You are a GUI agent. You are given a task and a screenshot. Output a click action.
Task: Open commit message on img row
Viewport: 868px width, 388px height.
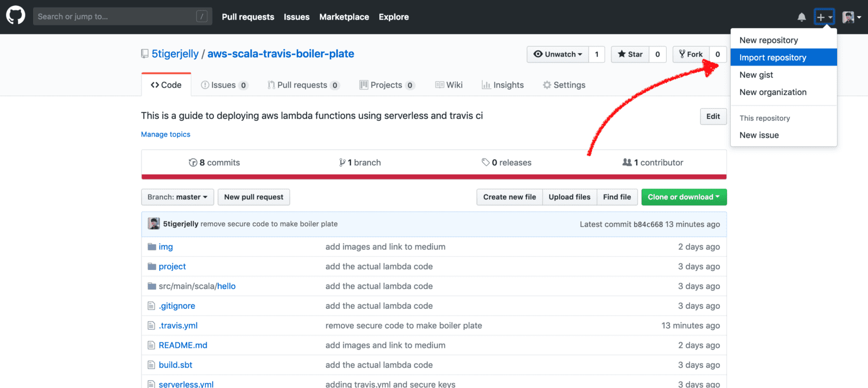click(385, 247)
